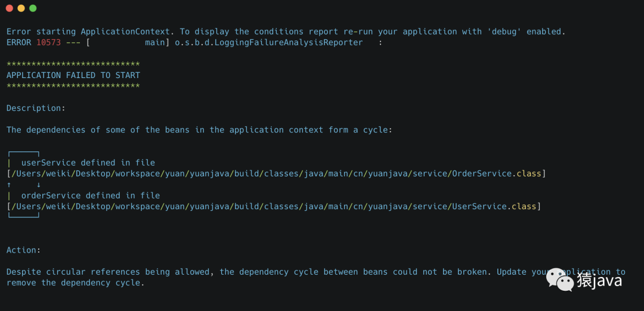
Task: Click the red close window button
Action: [9, 8]
